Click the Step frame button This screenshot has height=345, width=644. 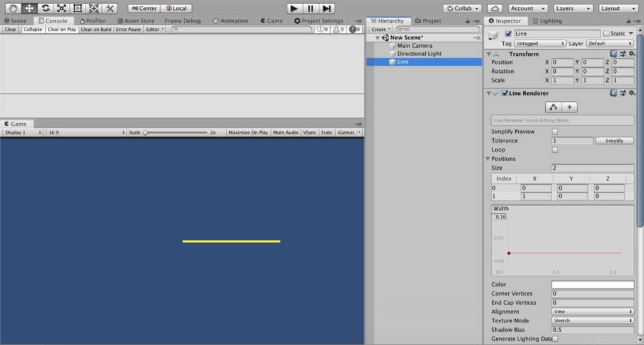(326, 8)
